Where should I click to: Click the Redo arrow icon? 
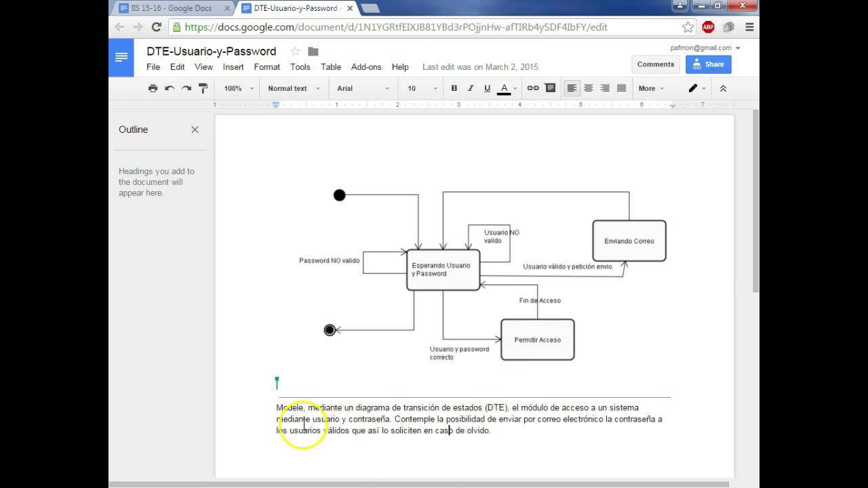click(186, 88)
